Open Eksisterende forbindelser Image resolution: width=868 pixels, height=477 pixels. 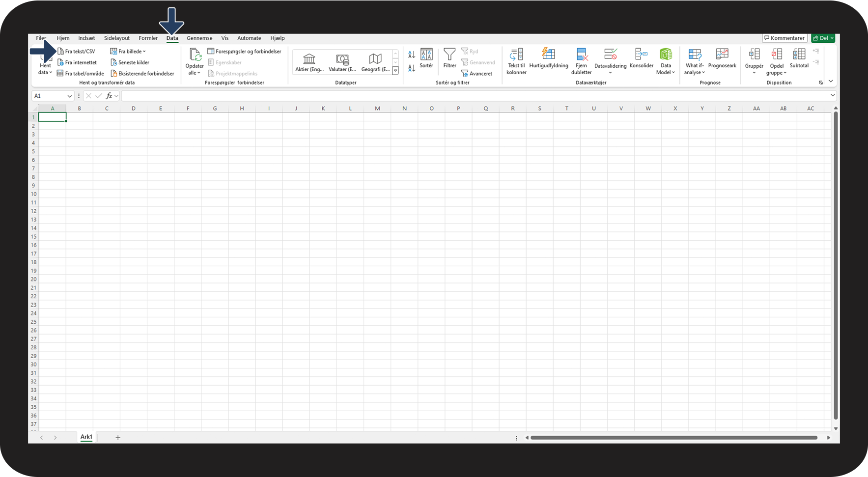coord(142,74)
